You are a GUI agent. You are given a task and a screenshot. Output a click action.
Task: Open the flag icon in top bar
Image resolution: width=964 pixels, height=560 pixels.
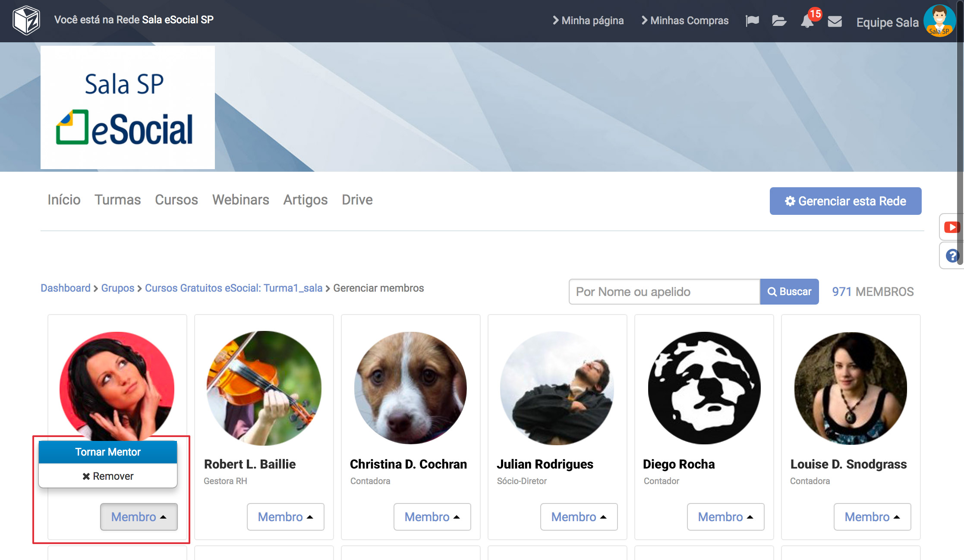752,21
